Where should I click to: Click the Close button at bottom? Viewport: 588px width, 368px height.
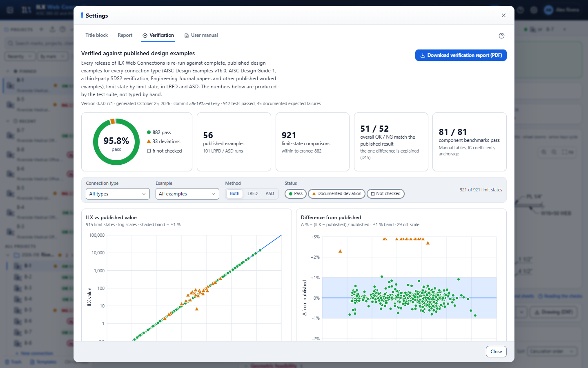[496, 352]
